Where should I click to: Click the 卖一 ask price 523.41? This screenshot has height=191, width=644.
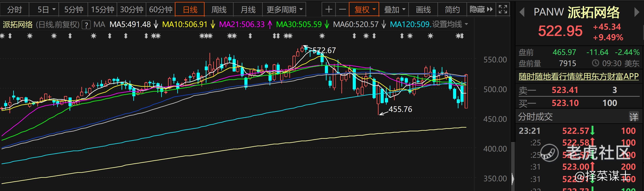565,90
